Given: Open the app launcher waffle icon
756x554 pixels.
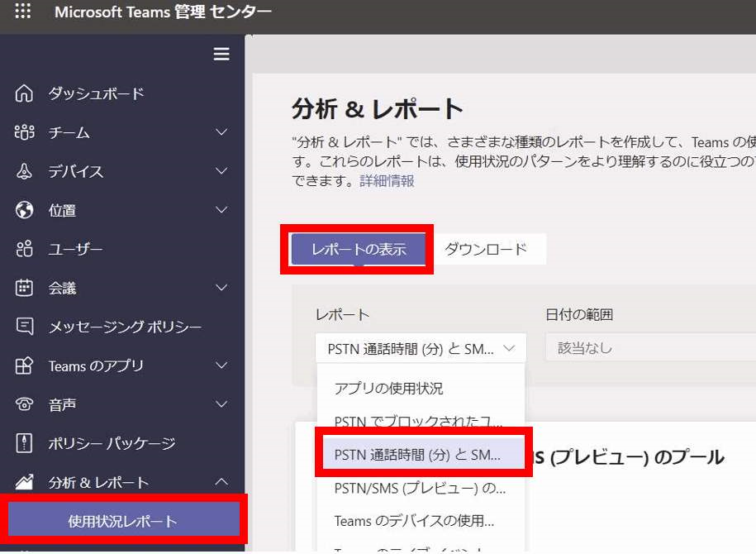Looking at the screenshot, I should (x=22, y=11).
